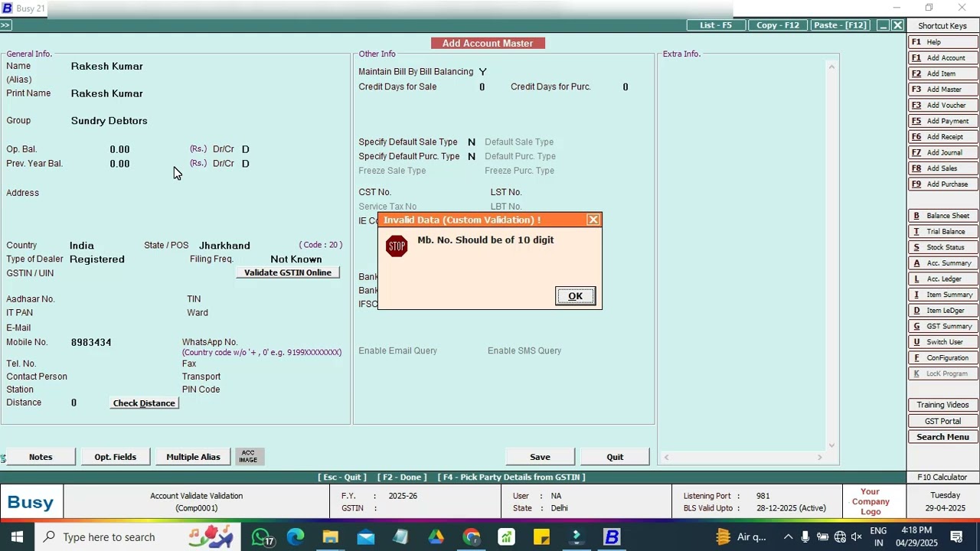This screenshot has height=551, width=980.
Task: Open Windows Start menu
Action: 17,537
